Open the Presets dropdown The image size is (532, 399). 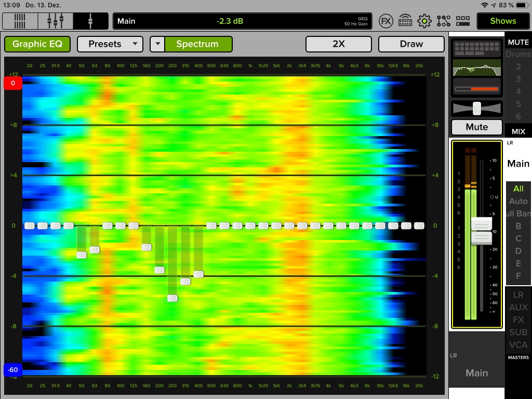click(110, 44)
